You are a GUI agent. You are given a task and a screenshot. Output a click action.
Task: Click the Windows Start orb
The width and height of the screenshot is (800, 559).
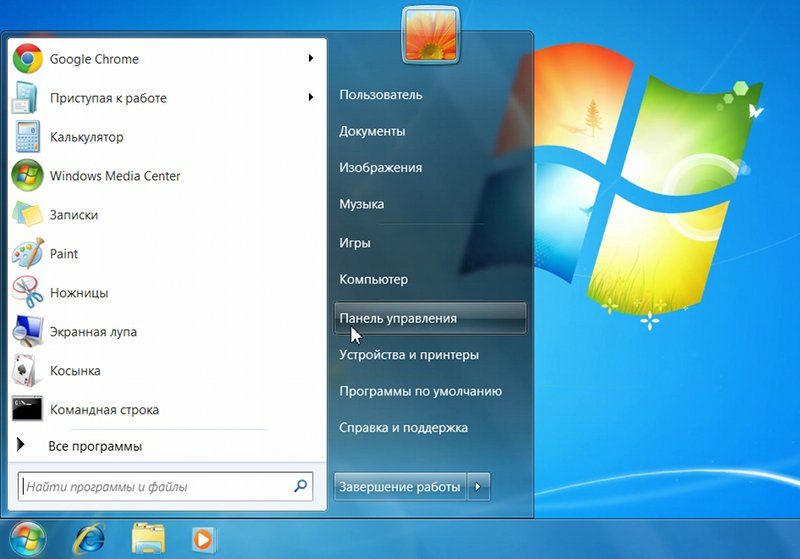point(28,539)
